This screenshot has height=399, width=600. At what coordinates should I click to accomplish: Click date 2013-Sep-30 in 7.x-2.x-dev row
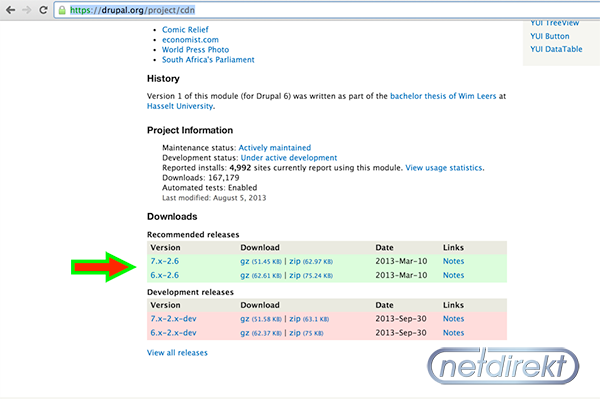401,319
